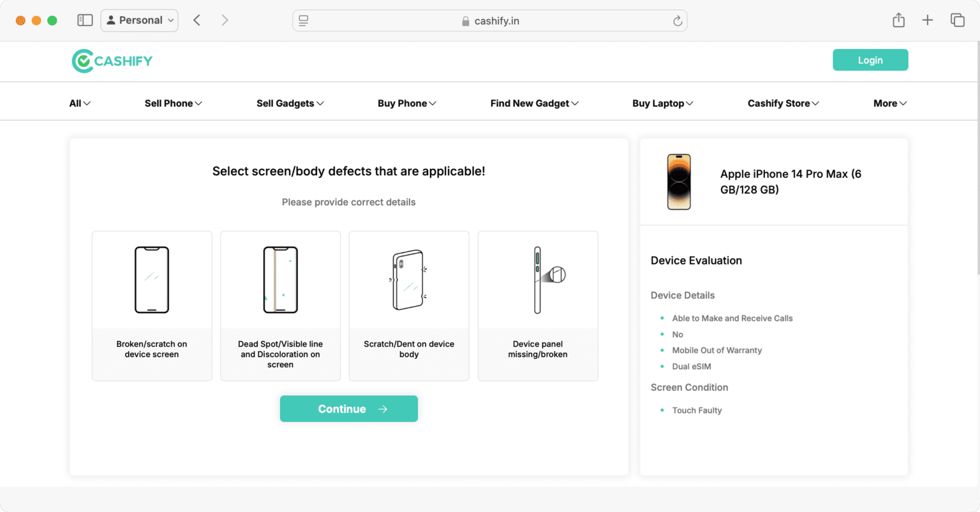Click the scratched device body illustration

click(408, 280)
